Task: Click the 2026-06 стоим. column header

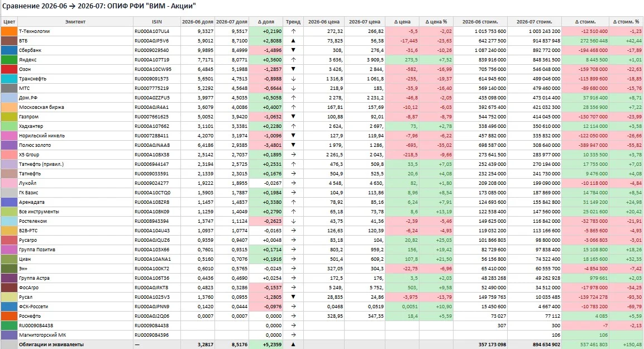Action: pyautogui.click(x=480, y=22)
